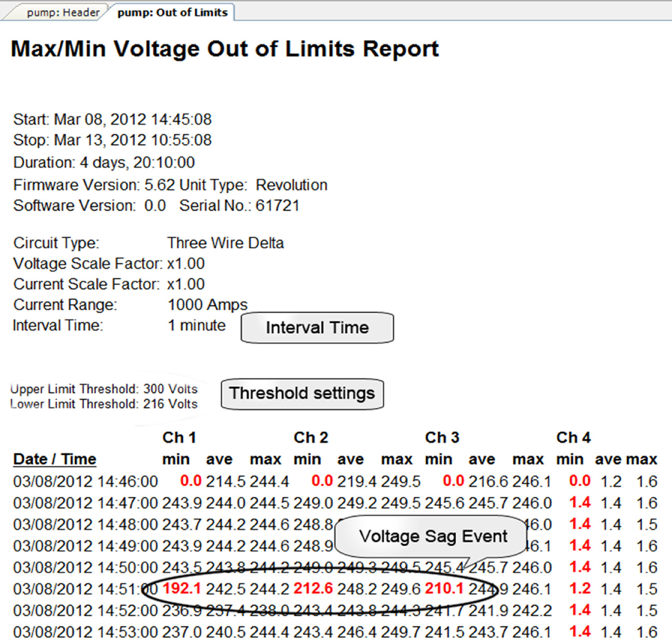Click the Interval Time callout button
672x641 pixels.
click(x=317, y=327)
